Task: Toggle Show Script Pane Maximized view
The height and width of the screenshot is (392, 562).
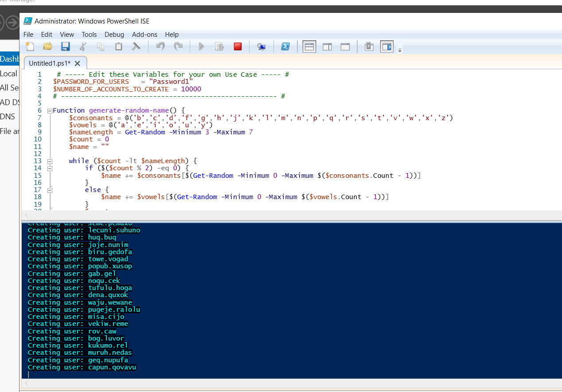Action: coord(345,46)
